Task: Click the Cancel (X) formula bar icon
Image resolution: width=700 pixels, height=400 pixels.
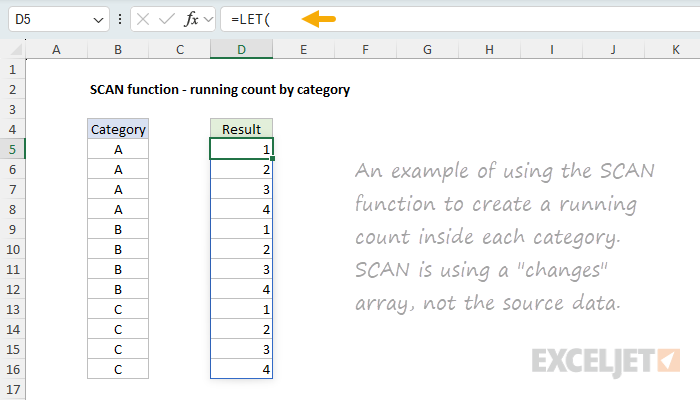Action: pyautogui.click(x=144, y=19)
